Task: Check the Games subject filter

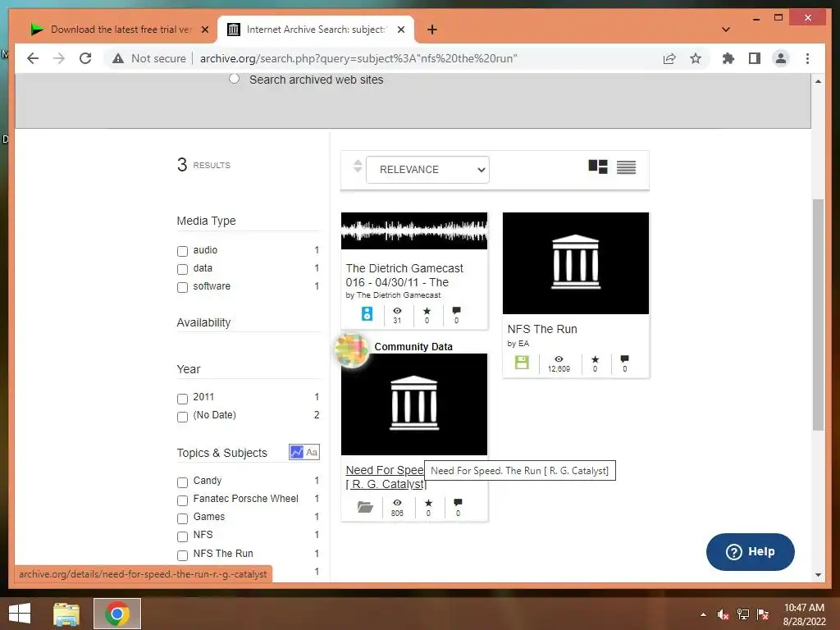Action: coord(183,518)
